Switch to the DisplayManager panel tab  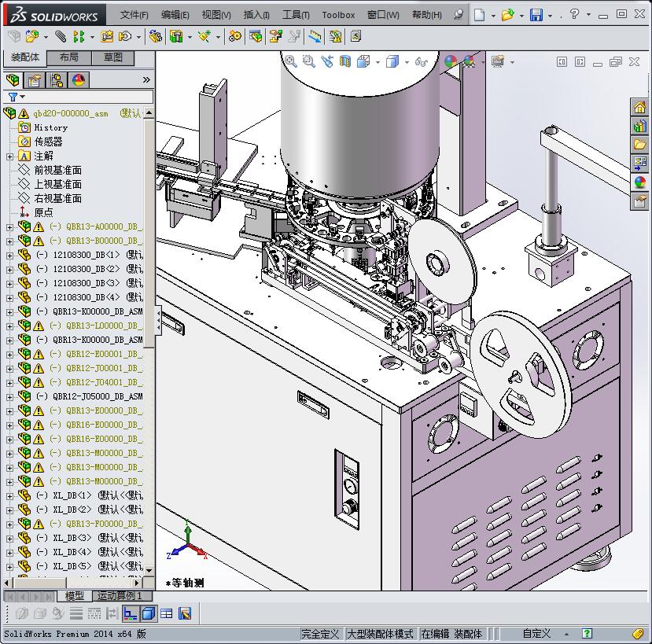coord(79,80)
